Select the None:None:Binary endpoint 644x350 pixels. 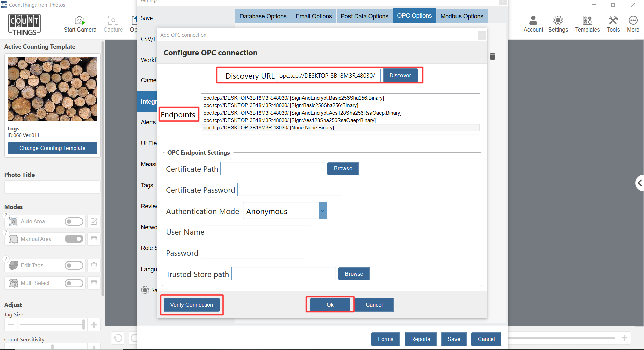pyautogui.click(x=269, y=128)
